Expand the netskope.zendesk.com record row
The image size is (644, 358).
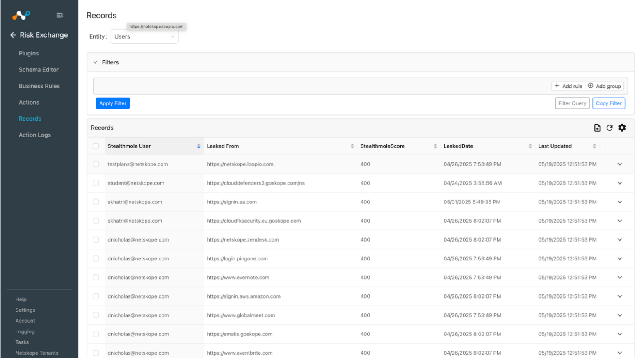(620, 239)
